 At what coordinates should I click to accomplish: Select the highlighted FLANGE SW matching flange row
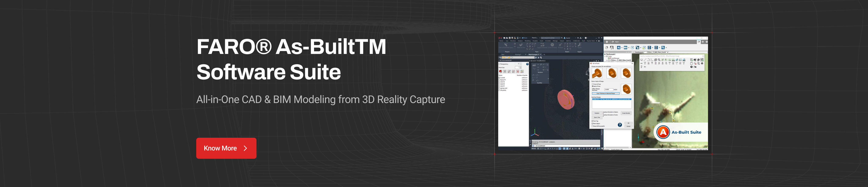pos(612,99)
